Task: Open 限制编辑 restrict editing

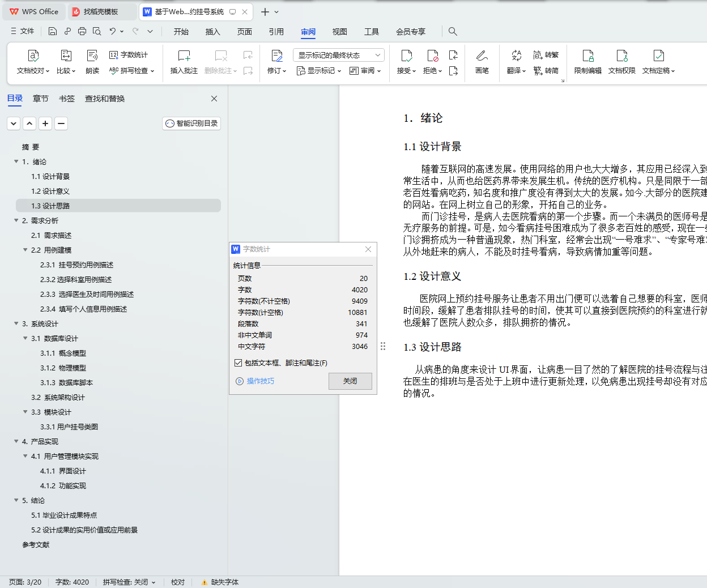Action: pos(588,62)
